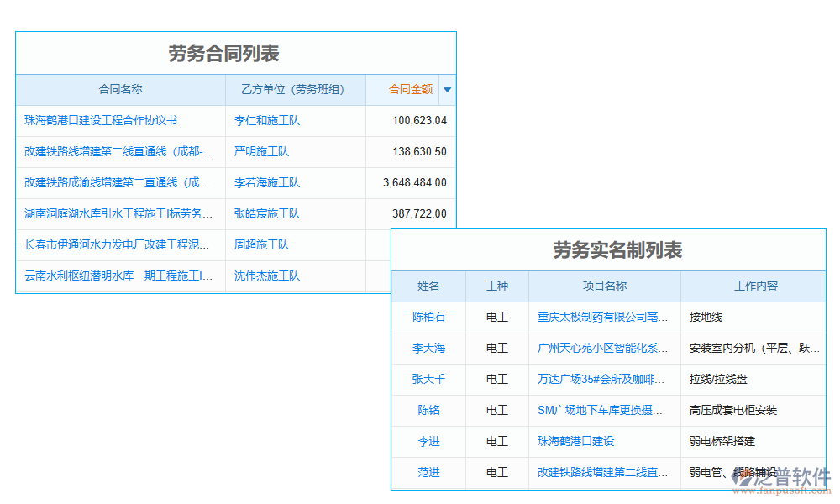840x504 pixels.
Task: Sort by the 合同金额 column header
Action: click(410, 90)
